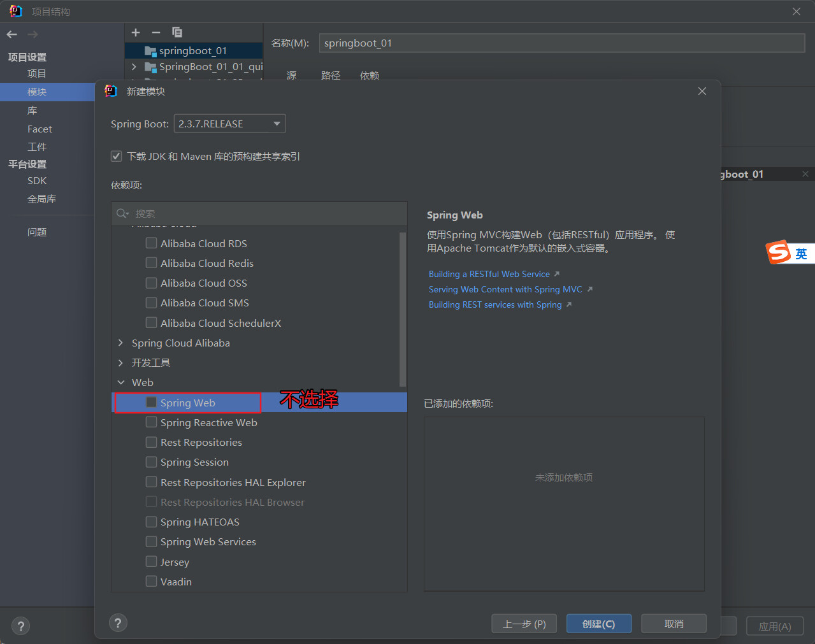Go back with the left arrow icon
Image resolution: width=815 pixels, height=644 pixels.
click(12, 34)
